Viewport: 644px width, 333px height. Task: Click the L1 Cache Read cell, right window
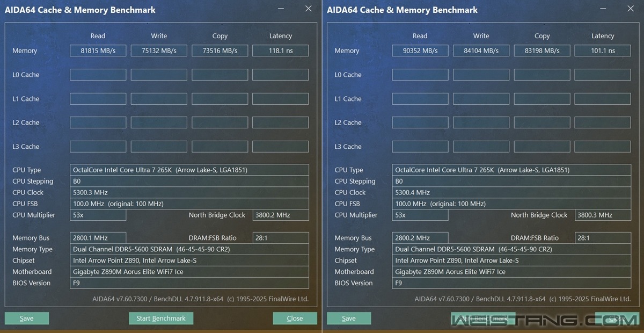point(420,99)
